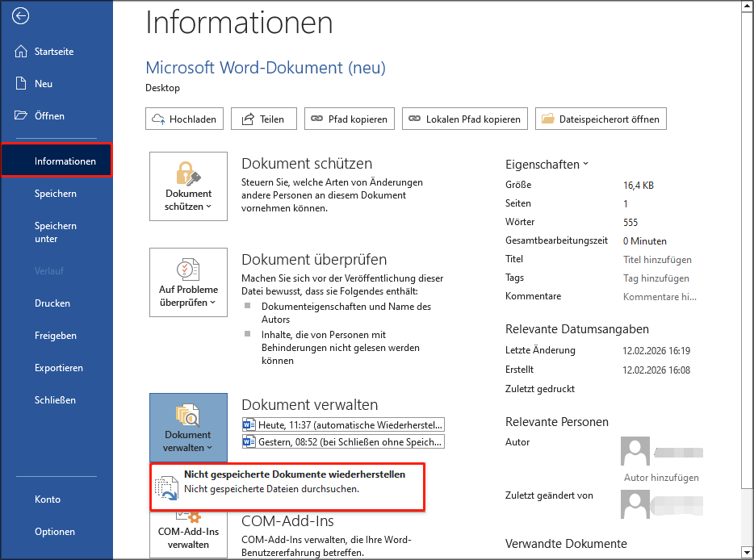Click the lock and key icon of Dokument schützen
754x560 pixels.
(188, 173)
